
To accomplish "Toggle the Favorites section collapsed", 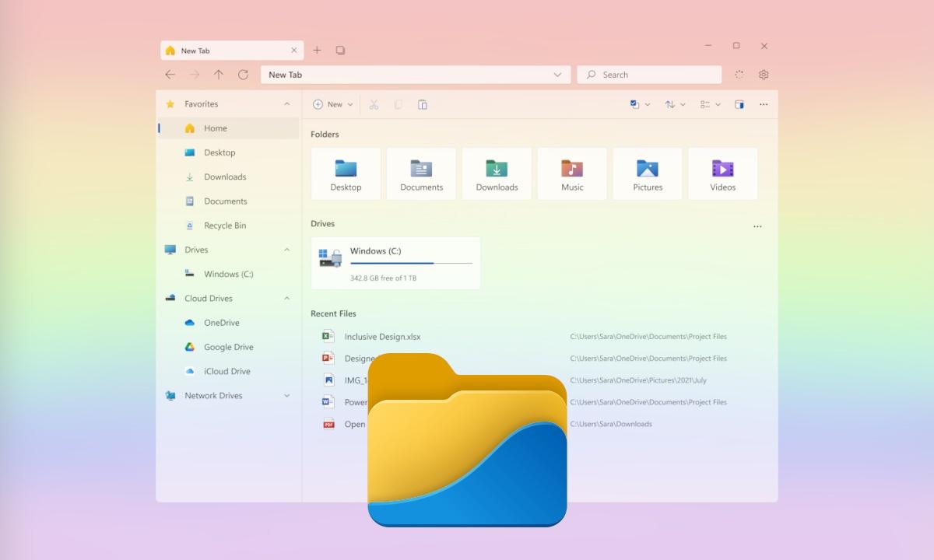I will (286, 103).
